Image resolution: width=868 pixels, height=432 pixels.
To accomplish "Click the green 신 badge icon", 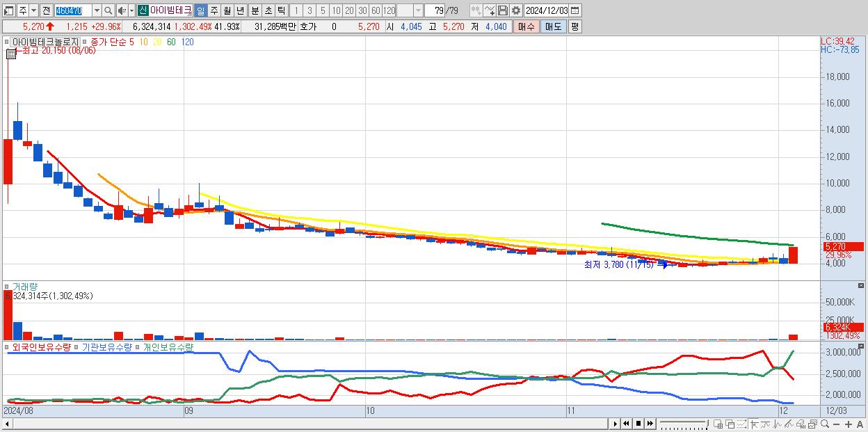I will tap(143, 11).
